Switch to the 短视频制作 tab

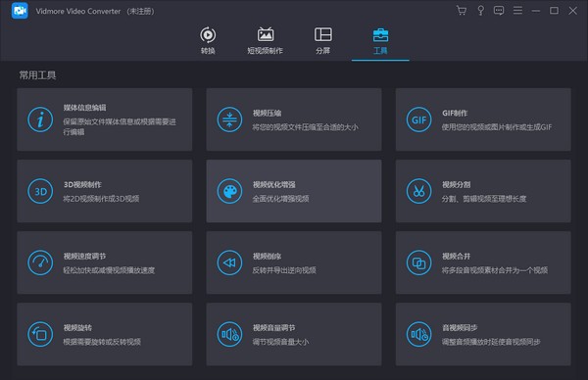pos(266,40)
